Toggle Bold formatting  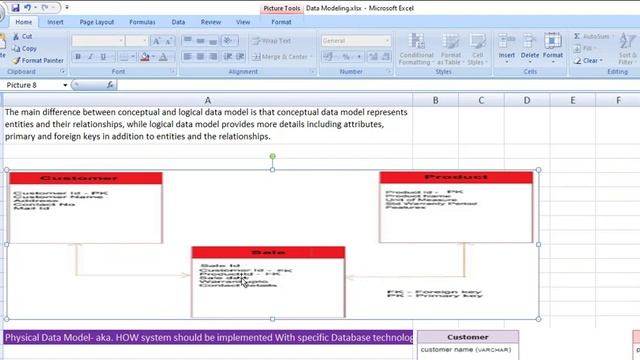pos(78,57)
